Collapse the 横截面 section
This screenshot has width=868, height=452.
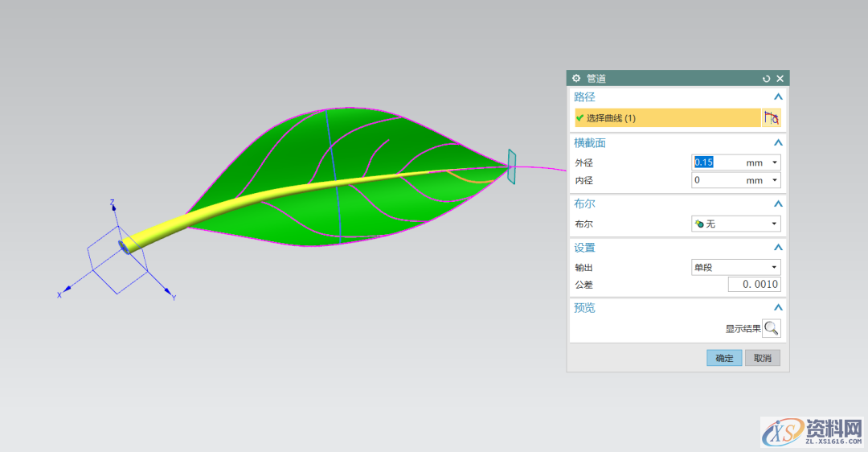click(x=777, y=143)
